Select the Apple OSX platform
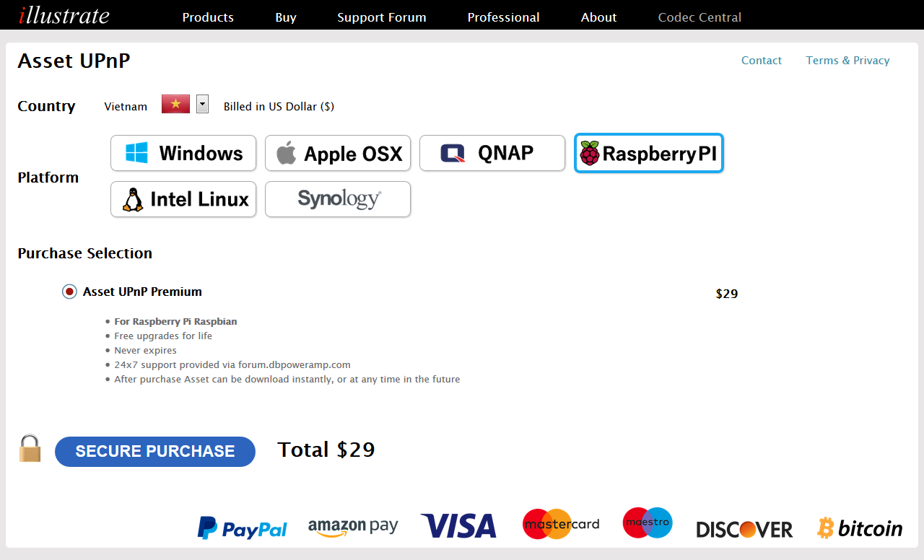The image size is (924, 560). point(338,153)
